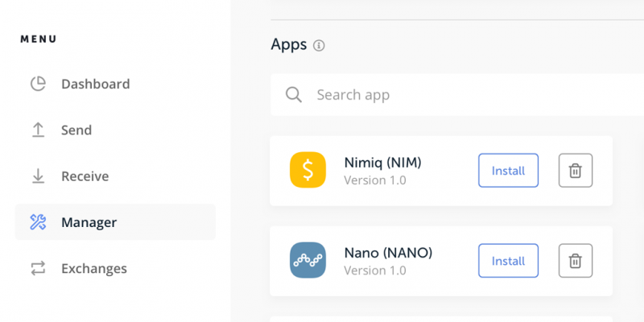Uninstall Nano app with trash icon
This screenshot has width=644, height=322.
(575, 261)
